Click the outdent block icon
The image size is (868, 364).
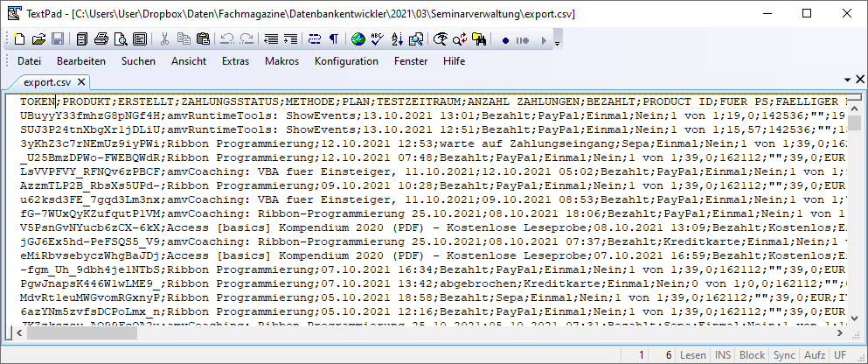pos(271,39)
